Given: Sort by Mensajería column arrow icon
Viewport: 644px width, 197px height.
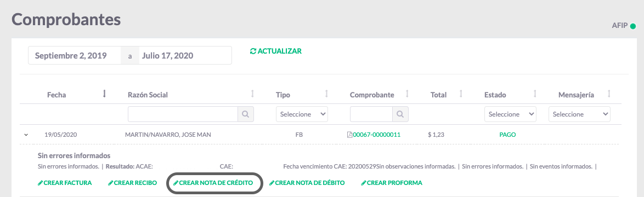Looking at the screenshot, I should tap(609, 94).
